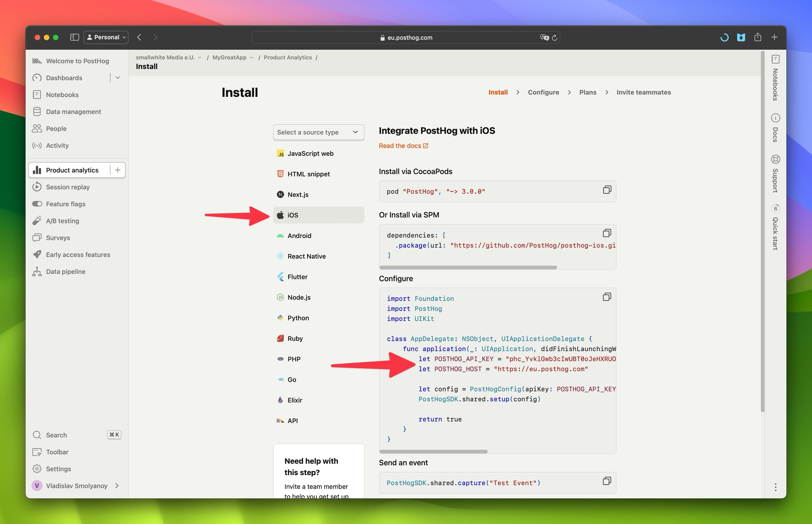Go to the Plans onboarding step
Image resolution: width=812 pixels, height=524 pixels.
pos(588,92)
